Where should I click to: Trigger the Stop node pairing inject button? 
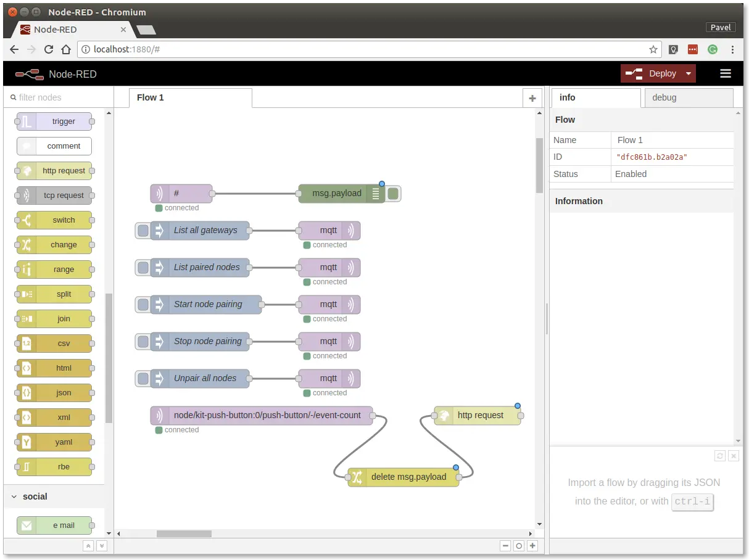click(x=143, y=342)
